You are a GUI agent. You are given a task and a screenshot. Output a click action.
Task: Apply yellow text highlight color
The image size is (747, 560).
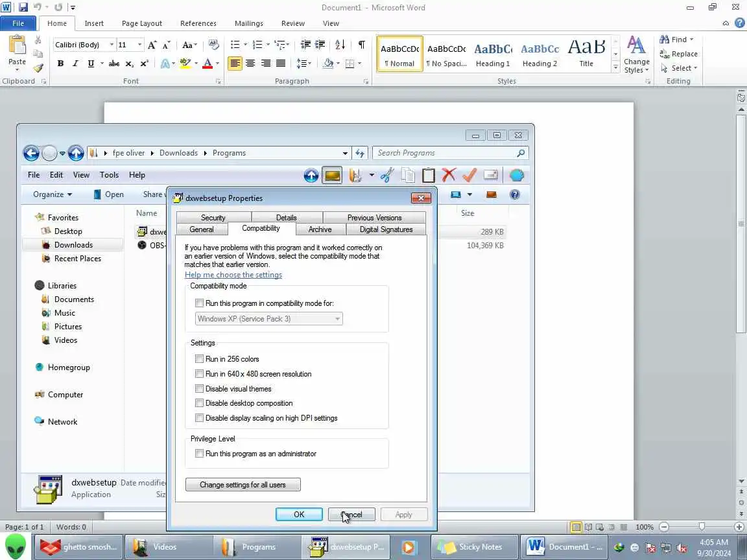coord(185,64)
